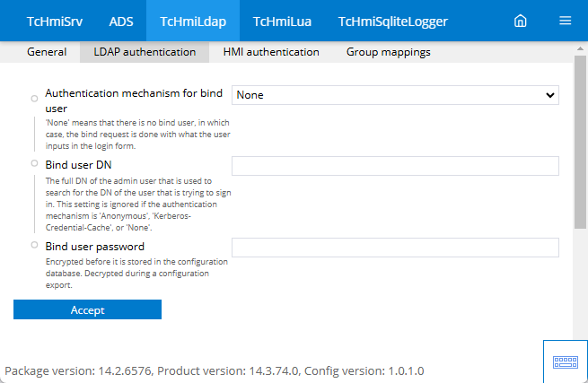This screenshot has height=383, width=588.
Task: Click the 'Bind user password' label
Action: [x=95, y=247]
